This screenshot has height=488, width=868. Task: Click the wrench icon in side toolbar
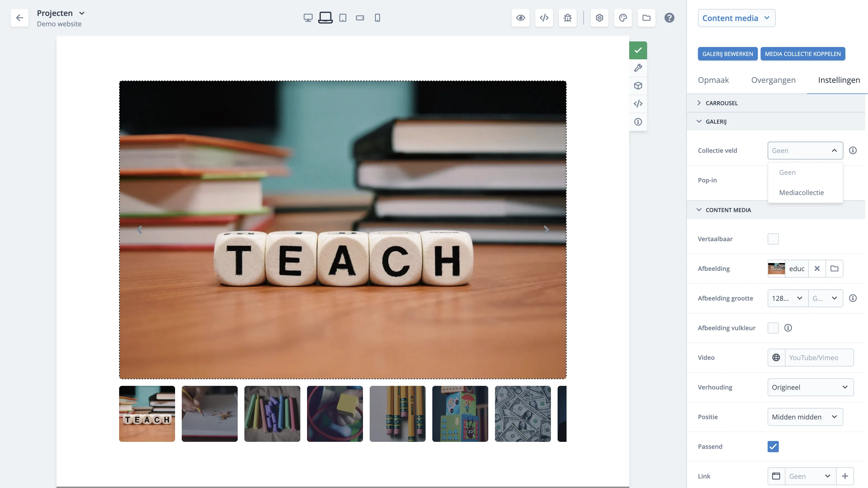638,68
